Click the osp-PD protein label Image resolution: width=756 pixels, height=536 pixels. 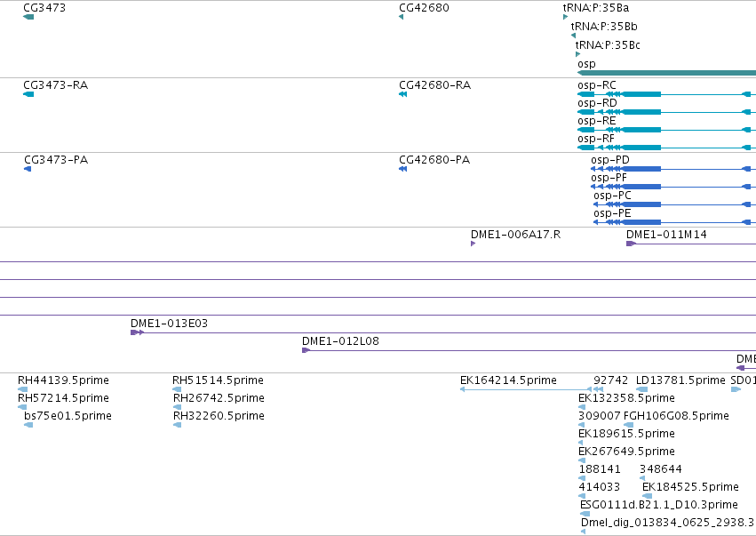pyautogui.click(x=610, y=160)
